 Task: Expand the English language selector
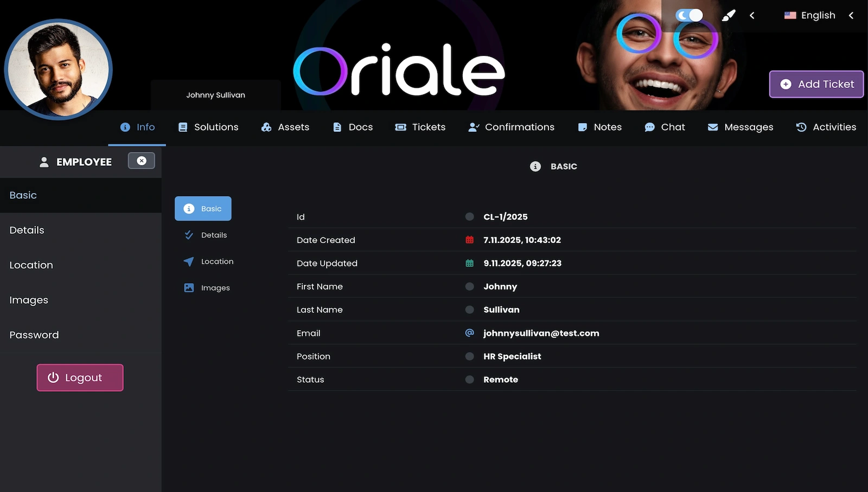coord(810,16)
